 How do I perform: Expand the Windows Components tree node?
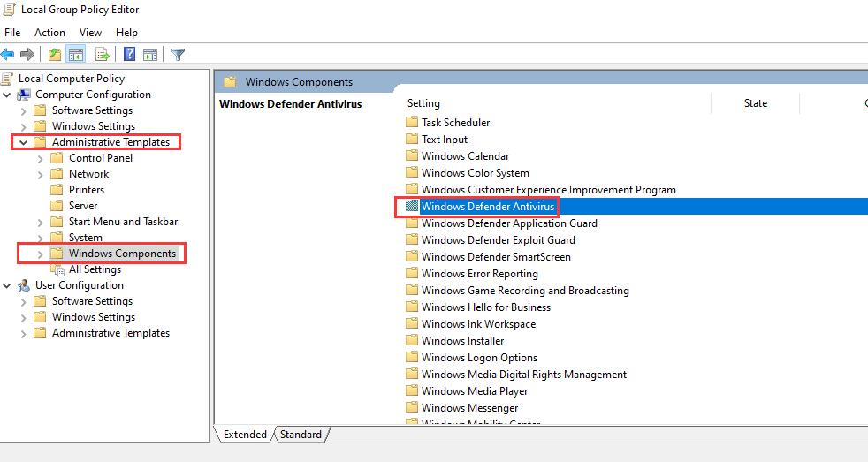(40, 254)
